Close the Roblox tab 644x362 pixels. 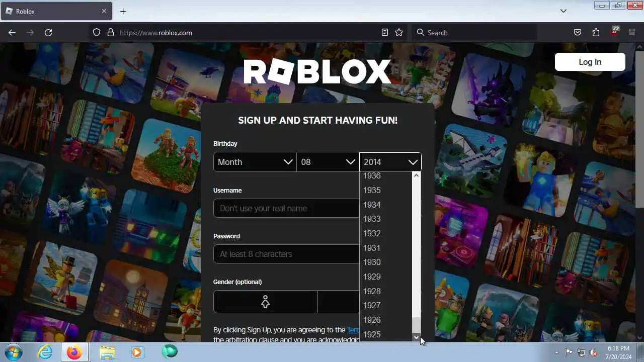[104, 11]
